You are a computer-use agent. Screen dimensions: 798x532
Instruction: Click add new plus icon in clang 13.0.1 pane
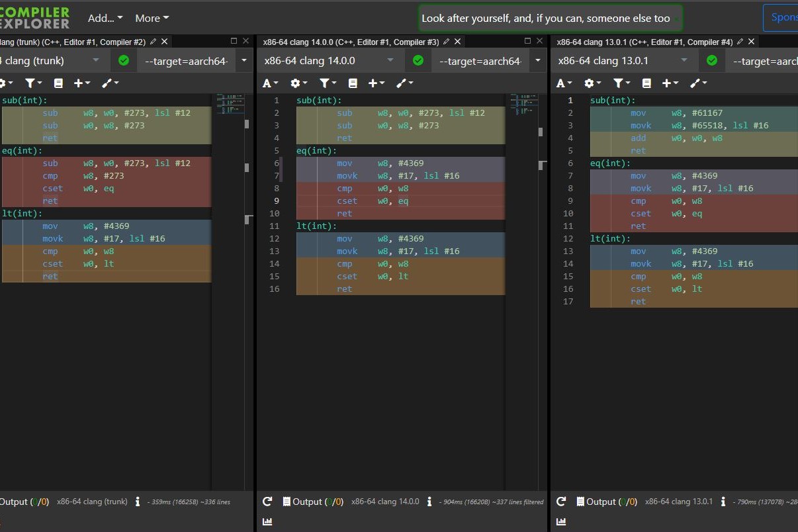coord(670,83)
